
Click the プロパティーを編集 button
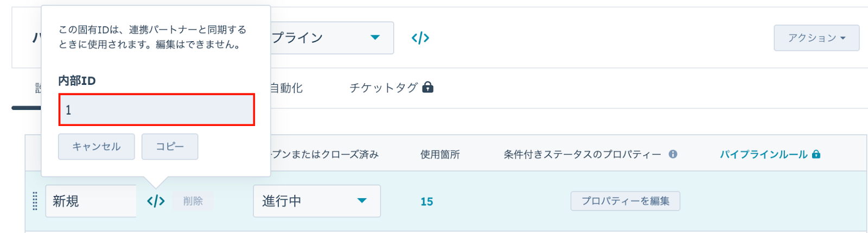coord(625,201)
